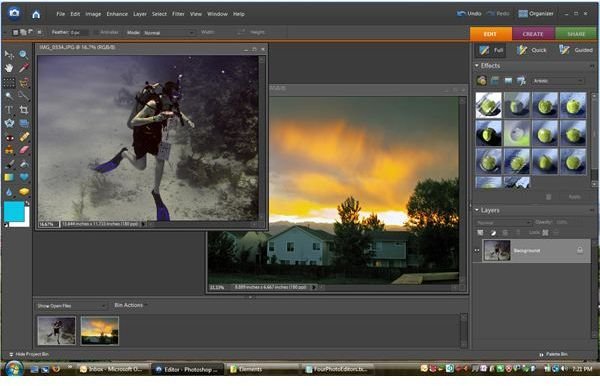
Task: Select the Hand tool
Action: (9, 68)
